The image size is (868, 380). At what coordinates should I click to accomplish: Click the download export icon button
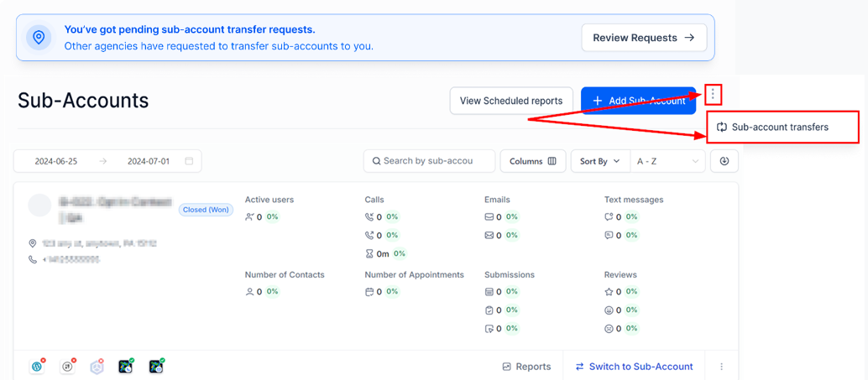724,161
